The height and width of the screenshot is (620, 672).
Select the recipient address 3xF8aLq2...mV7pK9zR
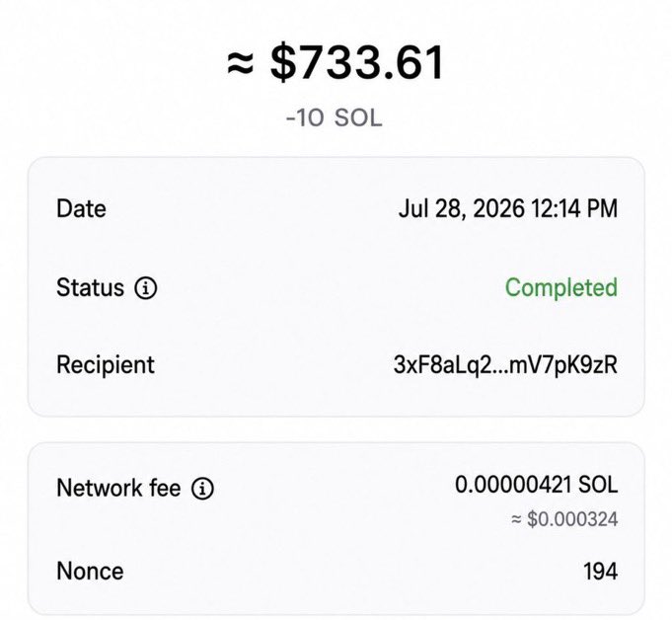tap(505, 365)
